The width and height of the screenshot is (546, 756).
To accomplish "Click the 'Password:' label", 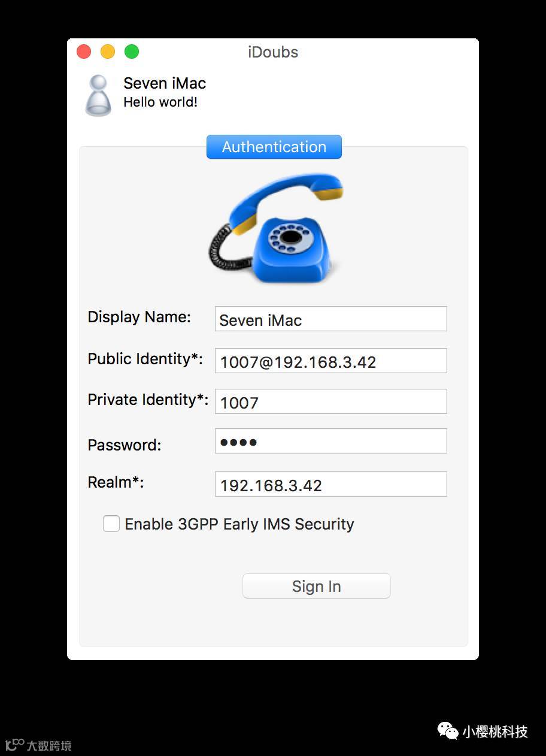I will (x=125, y=445).
